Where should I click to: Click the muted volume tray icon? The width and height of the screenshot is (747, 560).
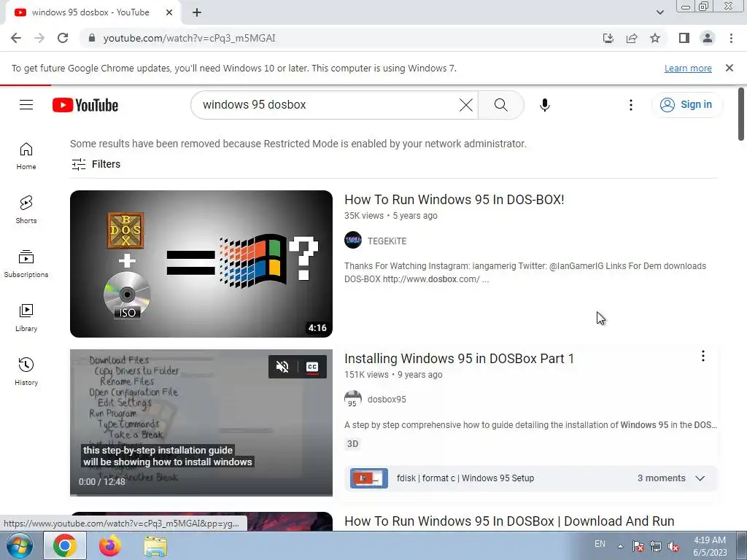pyautogui.click(x=673, y=547)
